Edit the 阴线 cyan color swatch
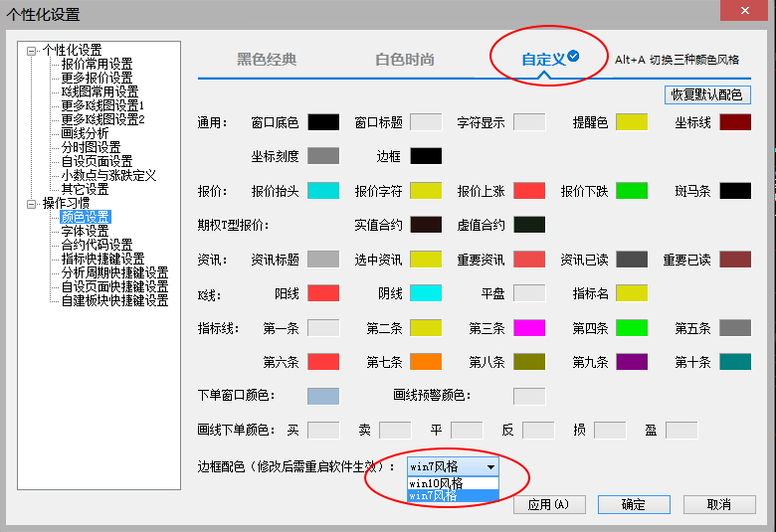This screenshot has height=532, width=776. click(x=426, y=292)
